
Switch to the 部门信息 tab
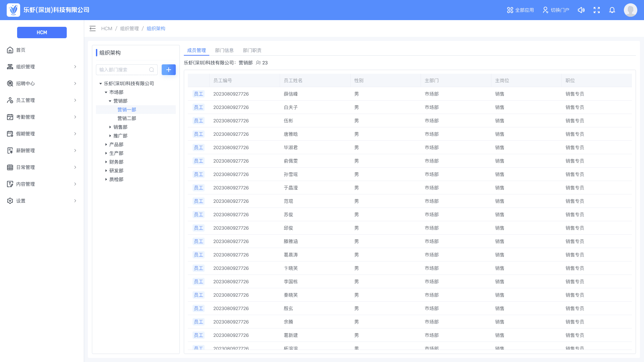click(224, 50)
